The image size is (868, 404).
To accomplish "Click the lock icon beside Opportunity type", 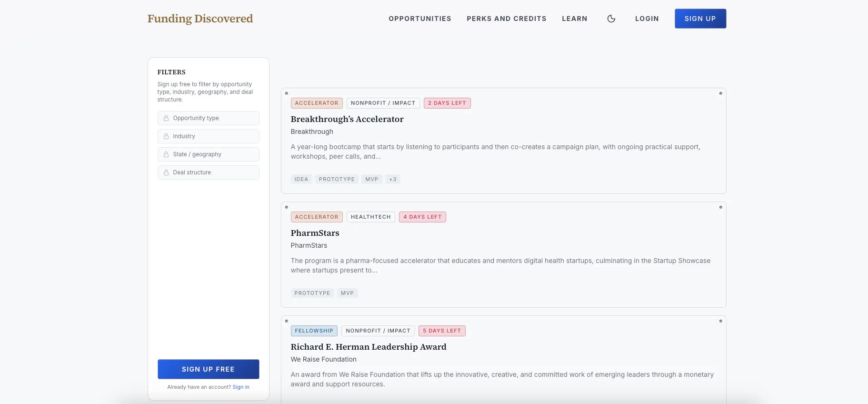I will [166, 118].
